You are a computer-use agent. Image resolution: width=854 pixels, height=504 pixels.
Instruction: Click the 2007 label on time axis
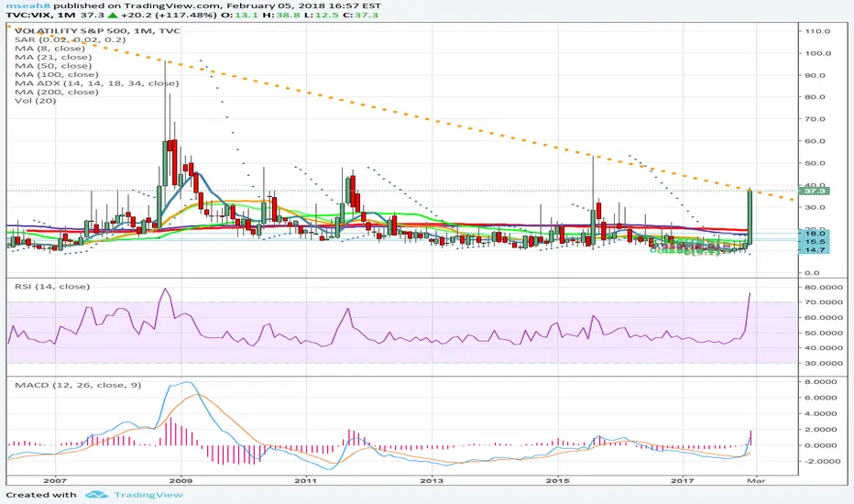(55, 480)
